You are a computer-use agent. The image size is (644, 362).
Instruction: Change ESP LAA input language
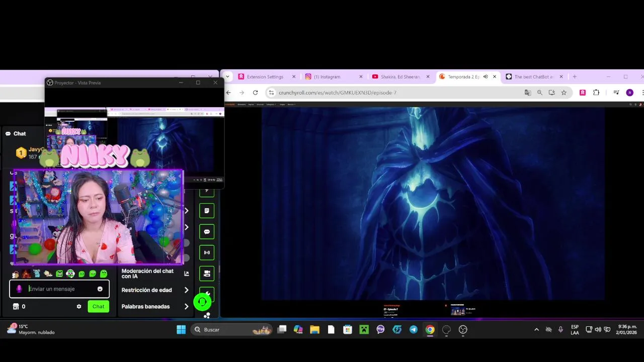575,330
